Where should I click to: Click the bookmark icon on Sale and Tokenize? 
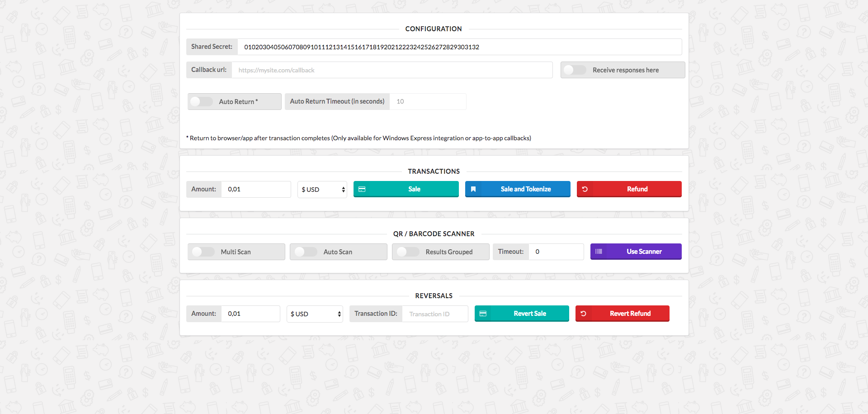(473, 189)
